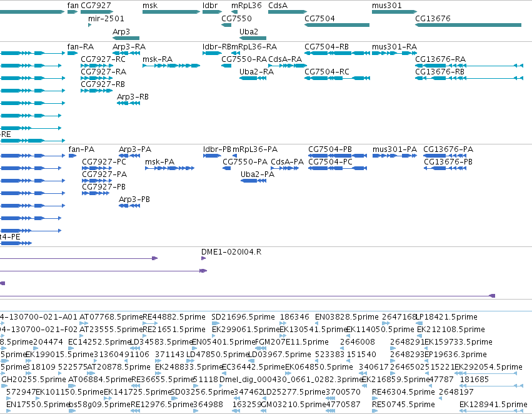The height and width of the screenshot is (414, 532).
Task: Select the ldbr gene label
Action: 210,6
